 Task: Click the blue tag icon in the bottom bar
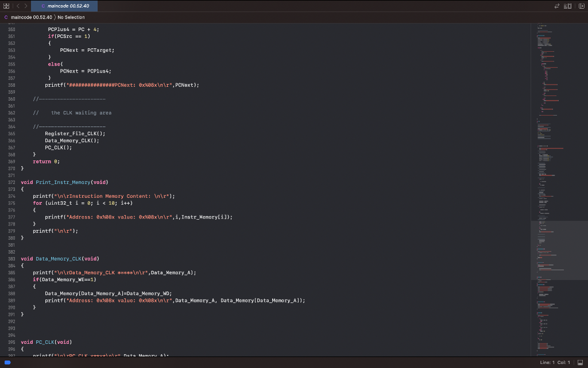pos(7,362)
